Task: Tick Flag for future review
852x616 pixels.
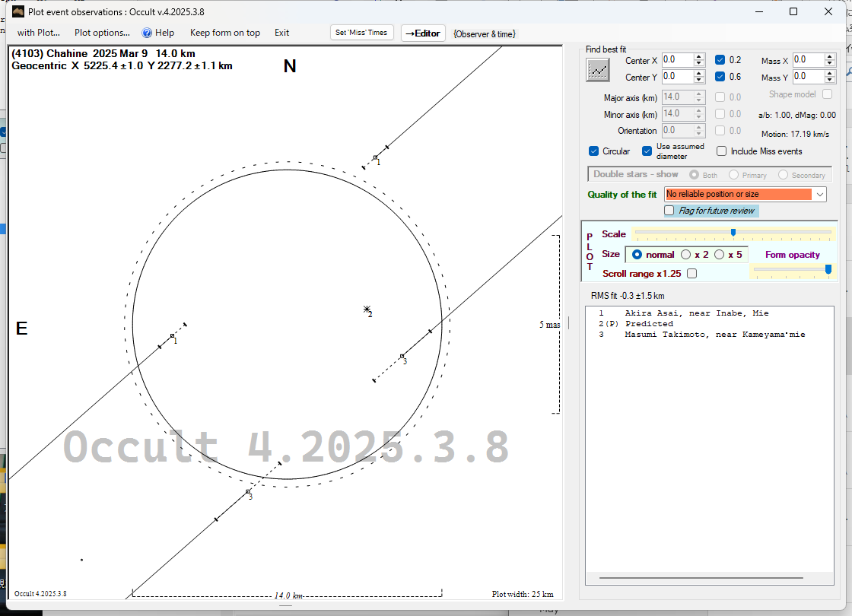Action: coord(669,211)
